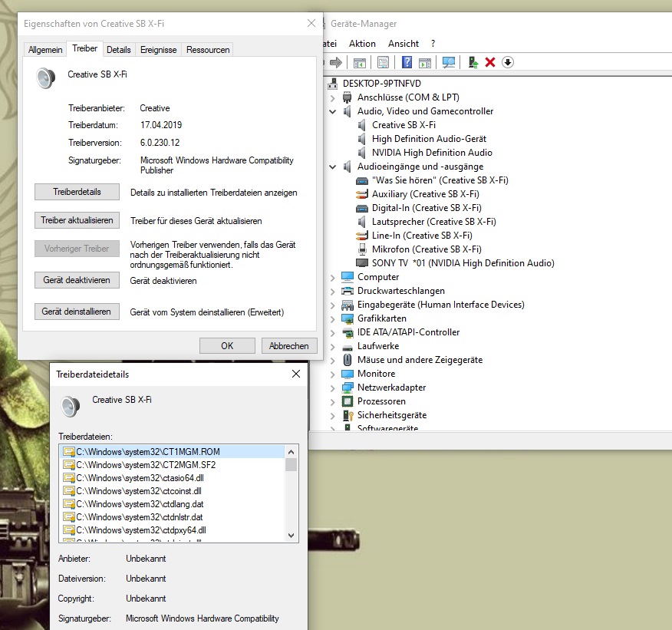The width and height of the screenshot is (672, 630).
Task: Expand the Monitore category
Action: point(333,374)
